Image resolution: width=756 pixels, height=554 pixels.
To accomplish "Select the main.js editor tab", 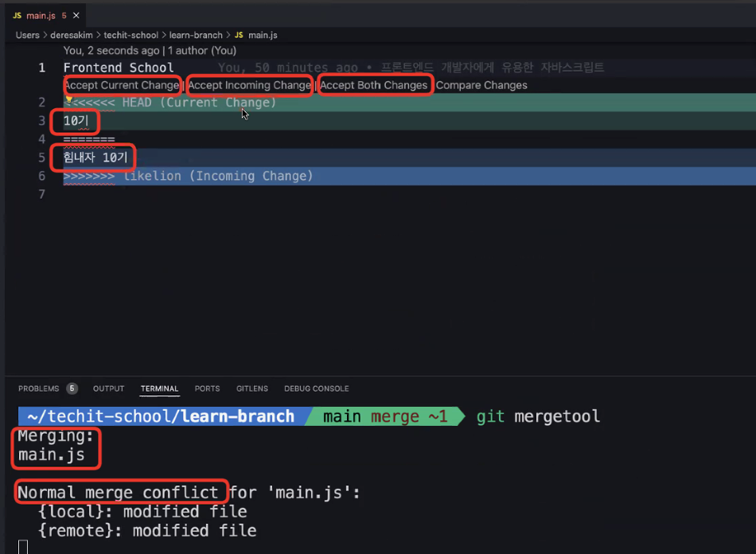I will [46, 15].
